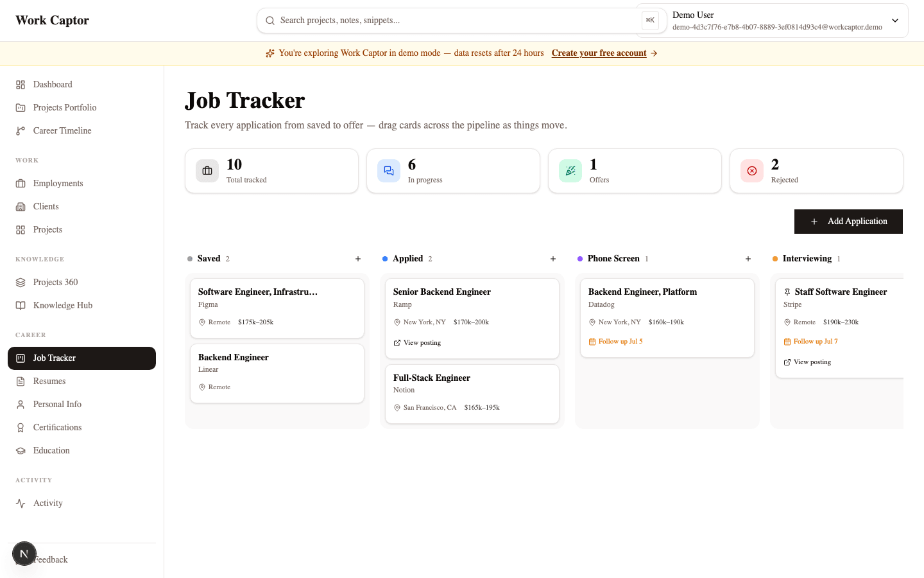Open the Certifications badge icon

[x=21, y=428]
